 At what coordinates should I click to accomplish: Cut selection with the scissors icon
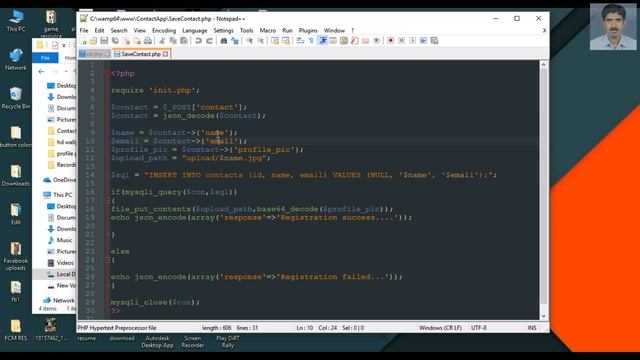pos(162,41)
